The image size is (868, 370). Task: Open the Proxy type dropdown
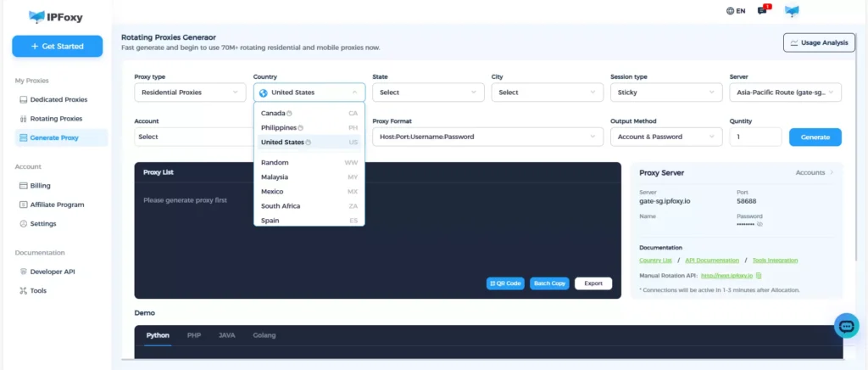coord(190,92)
